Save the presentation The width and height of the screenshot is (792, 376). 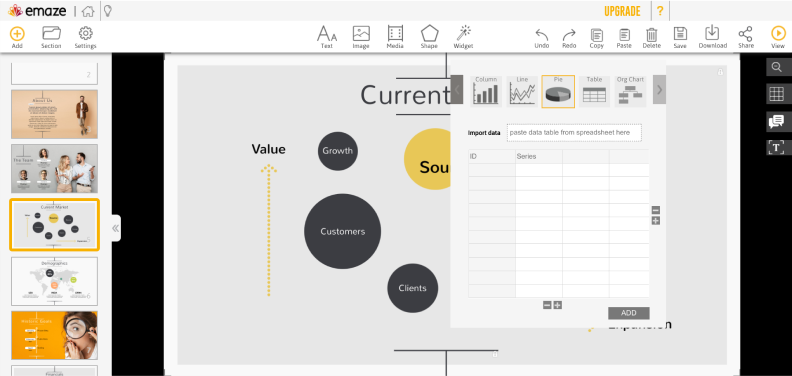click(680, 38)
